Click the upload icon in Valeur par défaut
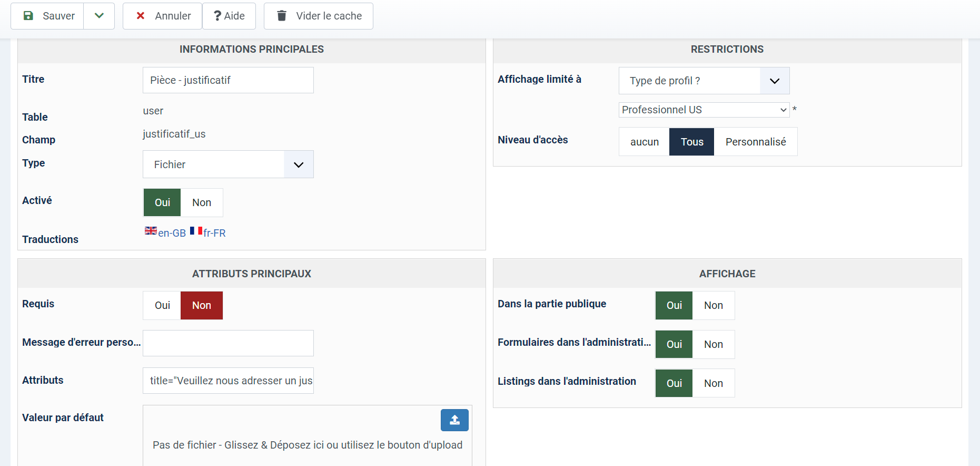 pyautogui.click(x=454, y=420)
